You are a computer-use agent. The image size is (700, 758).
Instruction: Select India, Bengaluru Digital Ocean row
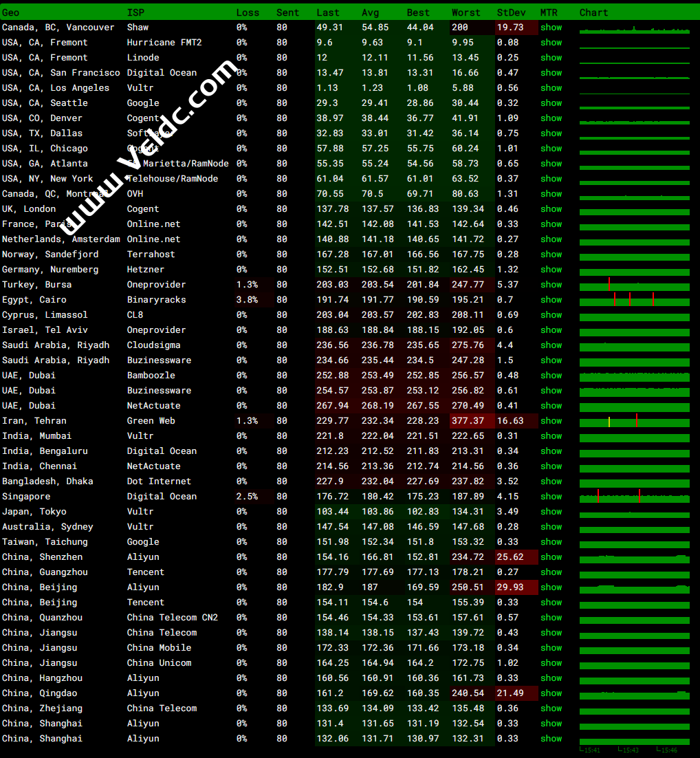(x=350, y=451)
